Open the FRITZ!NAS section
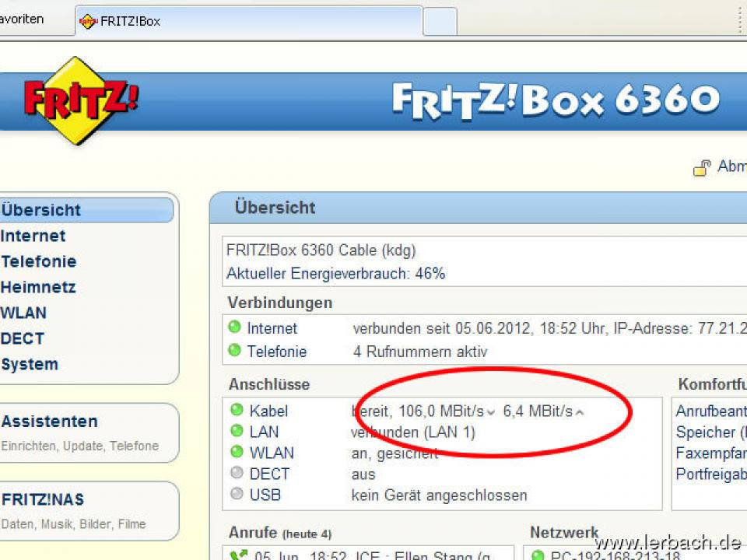Viewport: 747px width, 560px height. [42, 499]
